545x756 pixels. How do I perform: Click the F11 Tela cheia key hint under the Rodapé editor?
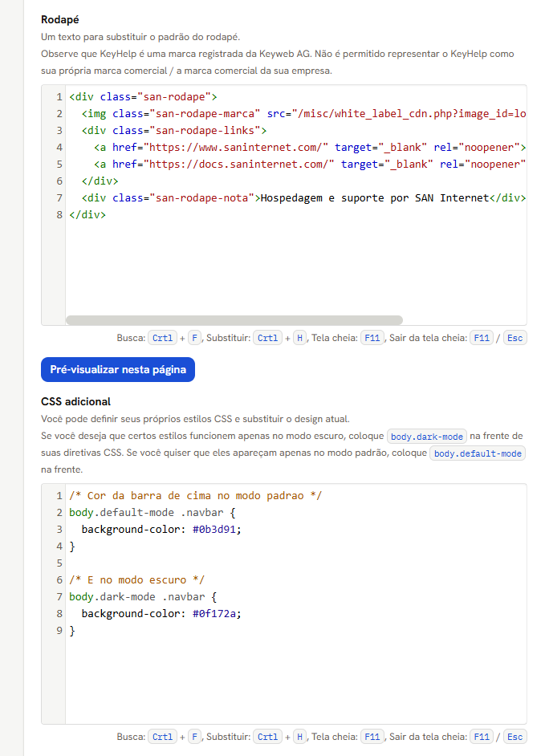pos(372,338)
